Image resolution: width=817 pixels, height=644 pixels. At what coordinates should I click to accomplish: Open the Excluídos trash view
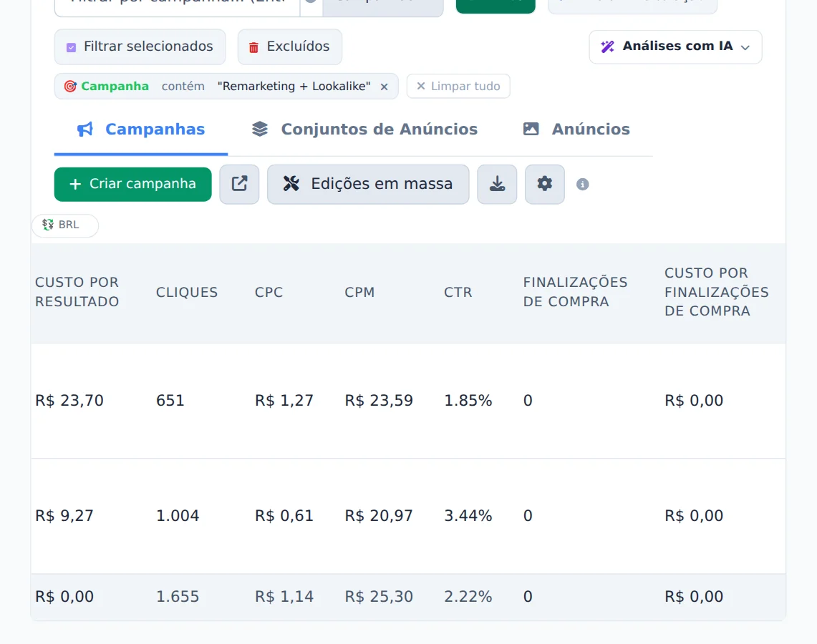click(290, 47)
